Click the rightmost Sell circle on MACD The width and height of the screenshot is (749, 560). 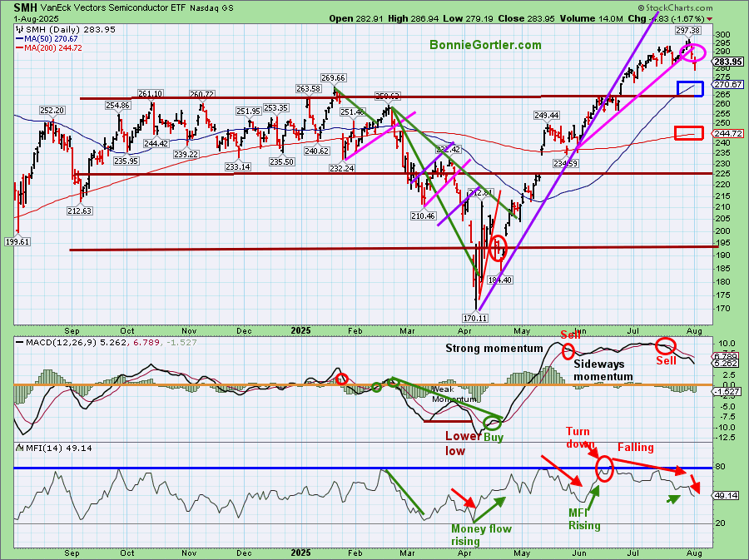coord(665,345)
